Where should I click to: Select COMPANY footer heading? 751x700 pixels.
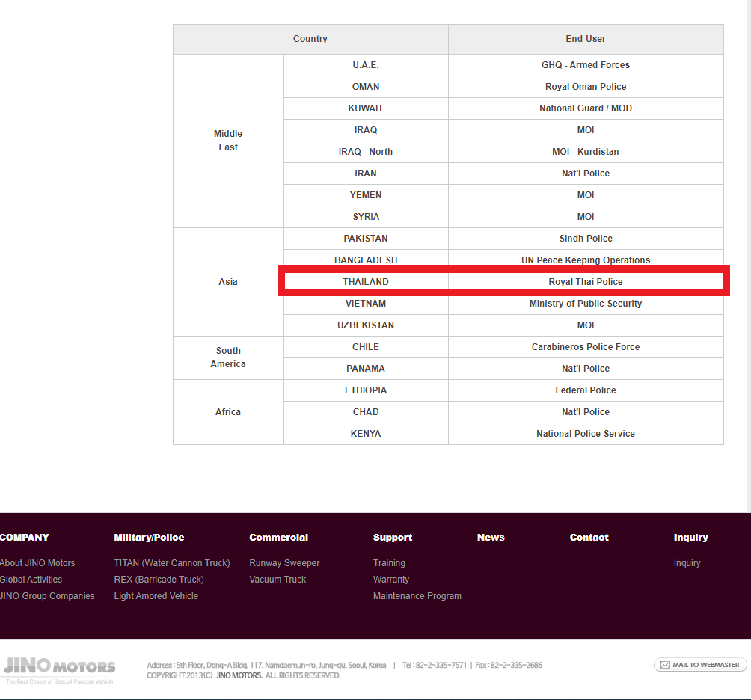coord(25,537)
